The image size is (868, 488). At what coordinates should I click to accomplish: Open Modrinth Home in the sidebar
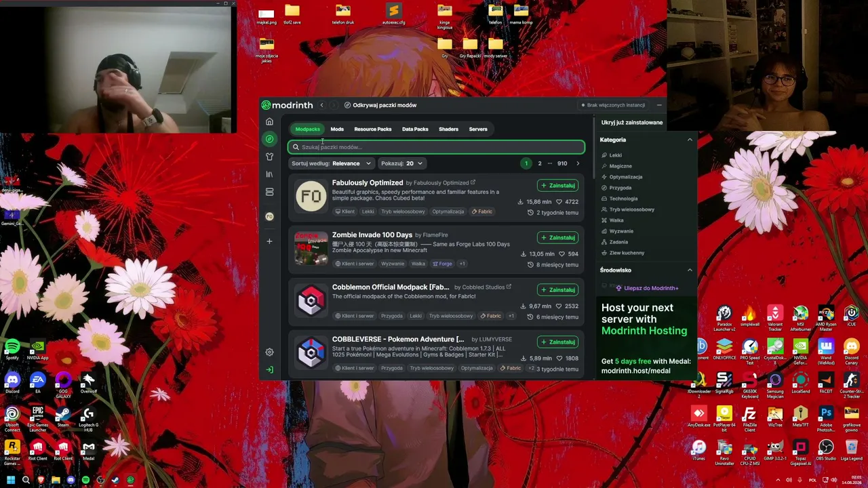(269, 121)
